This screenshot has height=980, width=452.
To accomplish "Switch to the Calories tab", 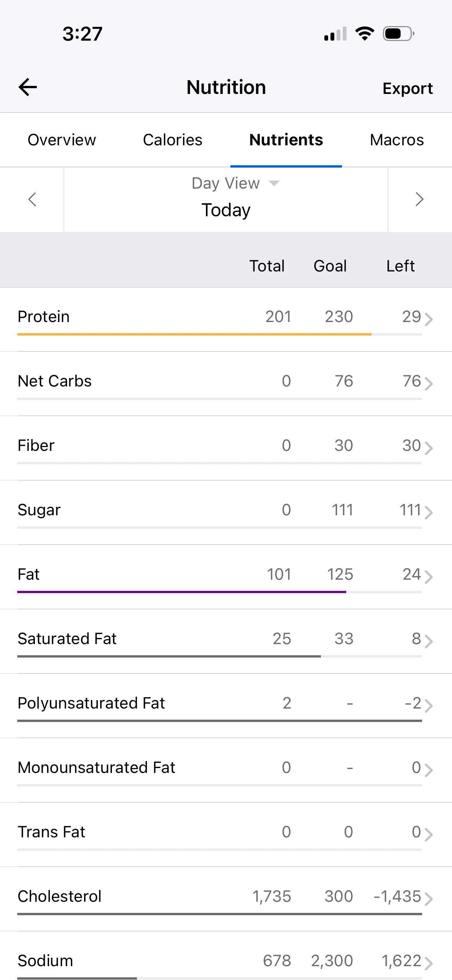I will pos(173,140).
